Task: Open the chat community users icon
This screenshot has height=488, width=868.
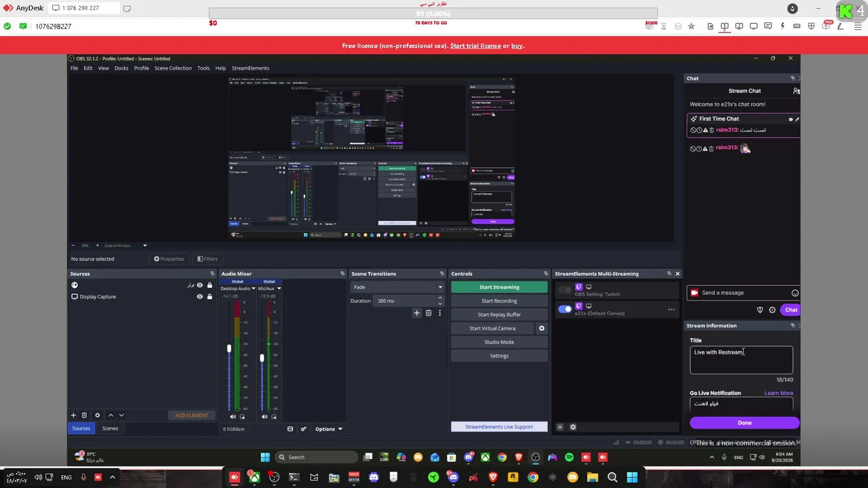Action: click(797, 91)
